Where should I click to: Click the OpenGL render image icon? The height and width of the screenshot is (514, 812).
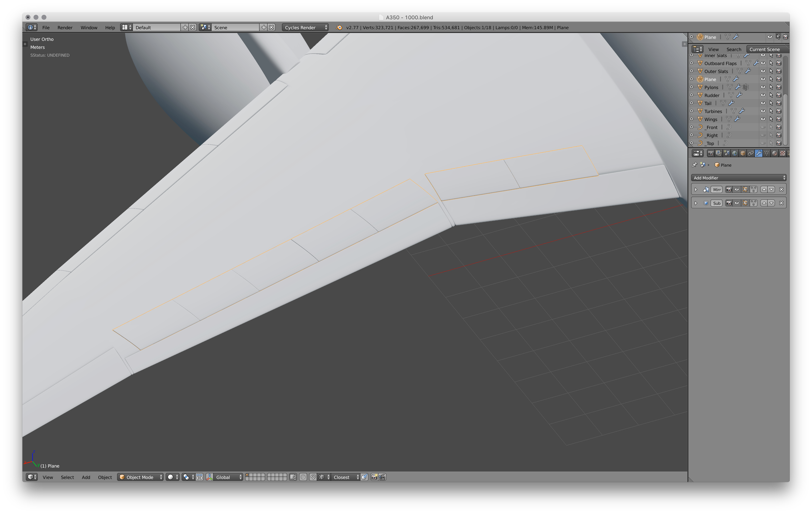[374, 477]
